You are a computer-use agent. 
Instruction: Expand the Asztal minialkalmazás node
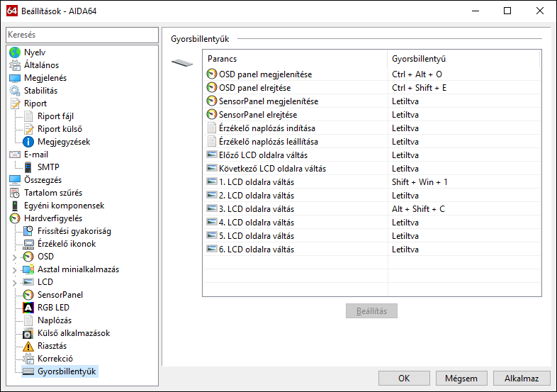click(x=15, y=269)
